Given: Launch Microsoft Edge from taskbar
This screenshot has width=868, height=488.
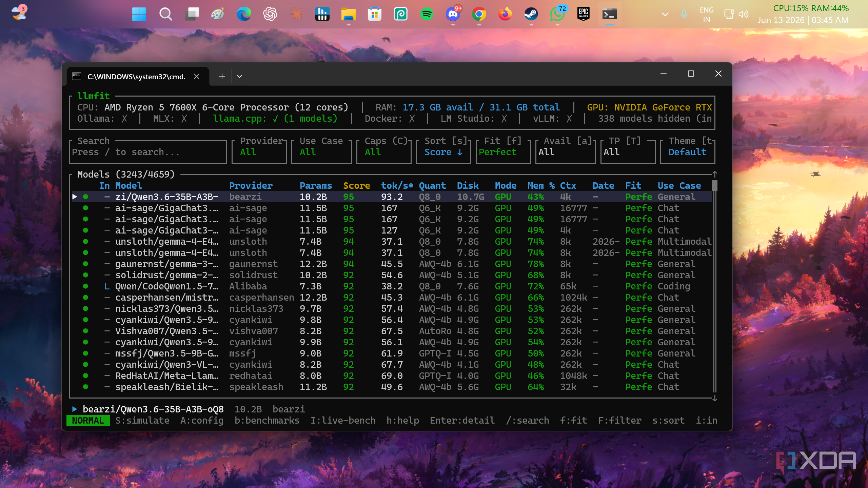Looking at the screenshot, I should pos(244,14).
